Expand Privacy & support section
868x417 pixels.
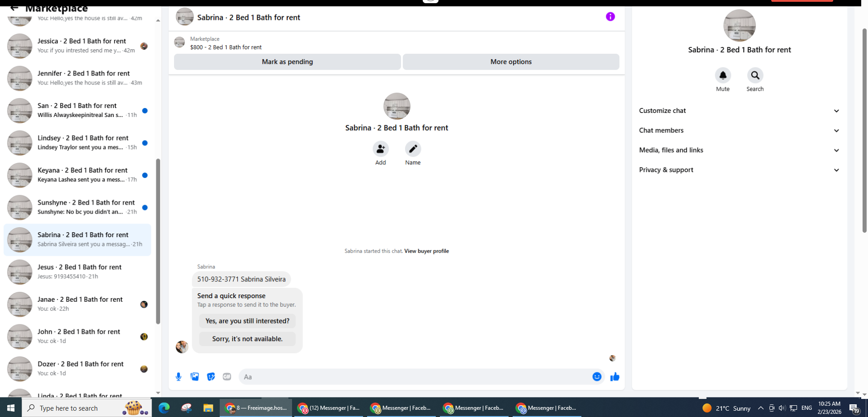[739, 170]
